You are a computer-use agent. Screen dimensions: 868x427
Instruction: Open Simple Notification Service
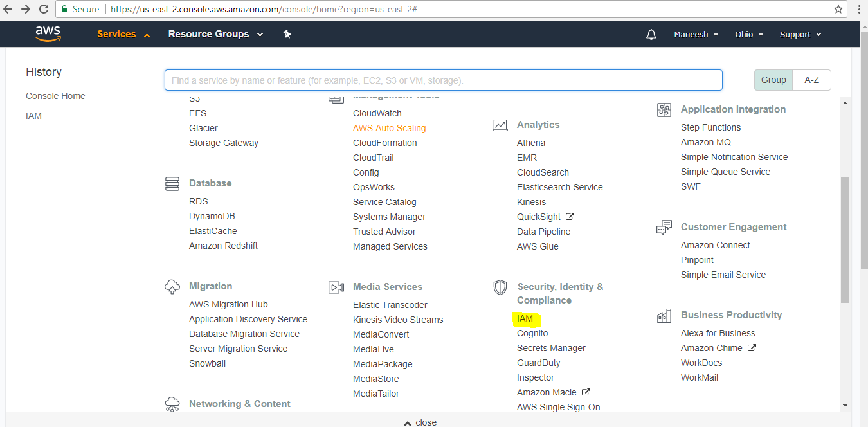[x=734, y=157]
